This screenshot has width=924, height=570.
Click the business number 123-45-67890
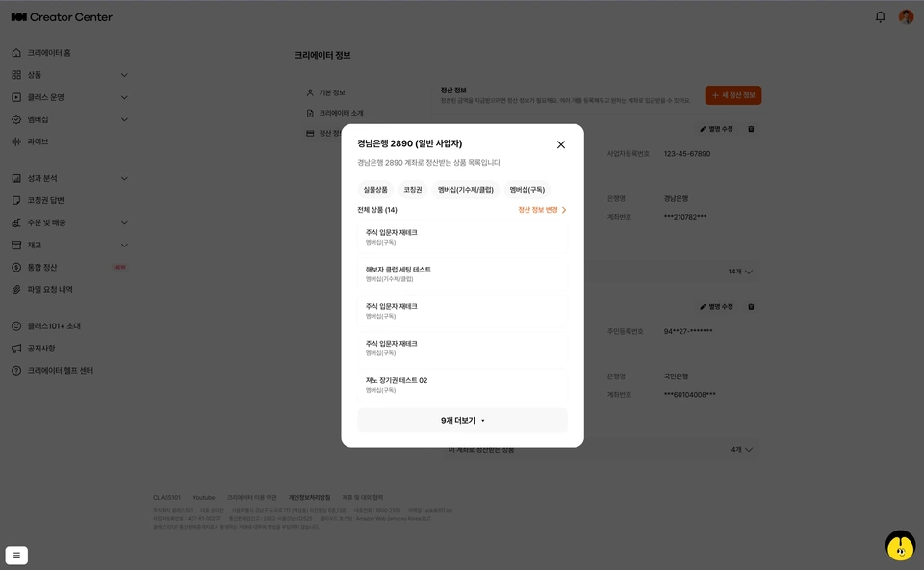pyautogui.click(x=687, y=154)
